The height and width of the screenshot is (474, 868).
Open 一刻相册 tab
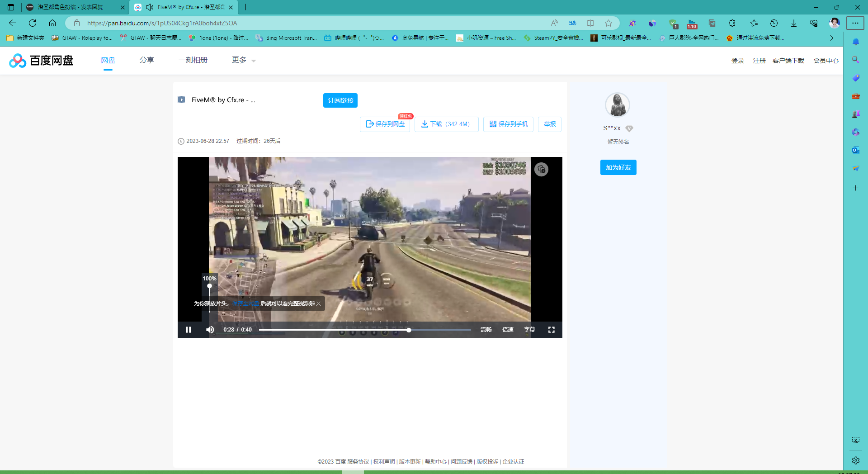193,60
